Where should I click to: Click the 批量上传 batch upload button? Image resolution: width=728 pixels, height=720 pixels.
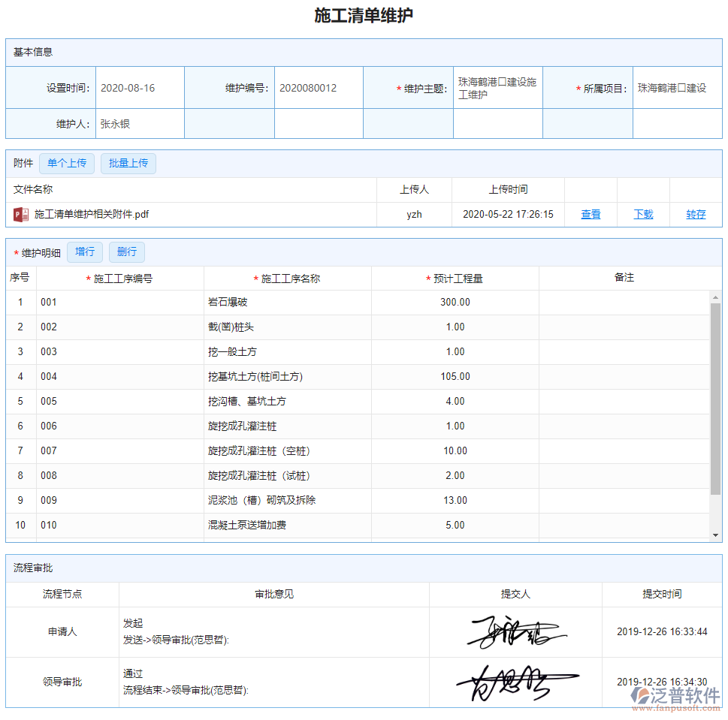128,163
